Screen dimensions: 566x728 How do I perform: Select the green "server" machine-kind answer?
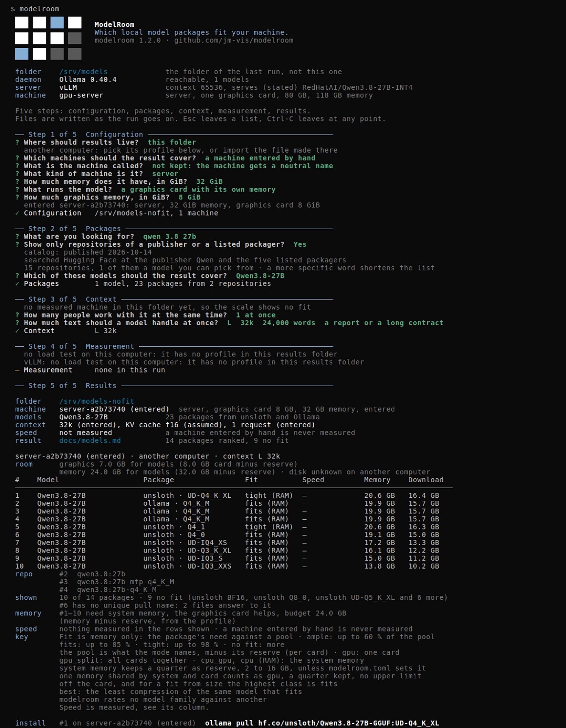165,174
